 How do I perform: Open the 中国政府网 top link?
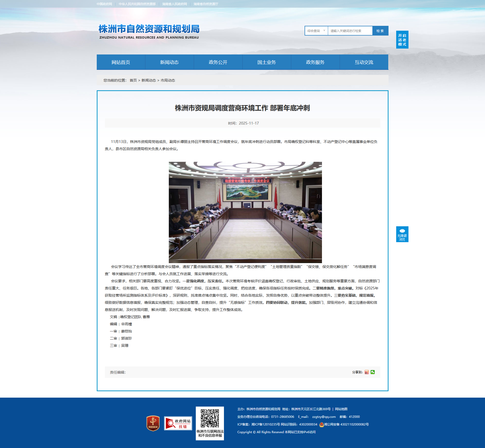(104, 4)
